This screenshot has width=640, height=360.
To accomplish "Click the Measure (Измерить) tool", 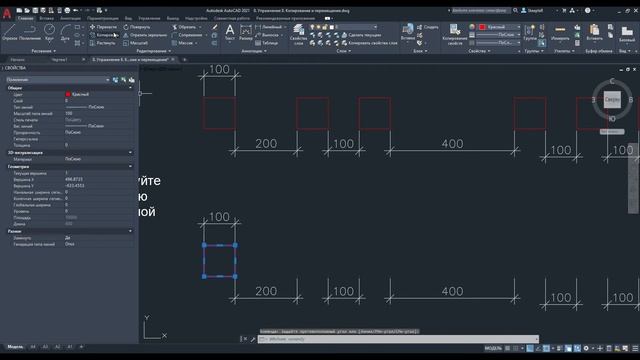I will pos(560,32).
